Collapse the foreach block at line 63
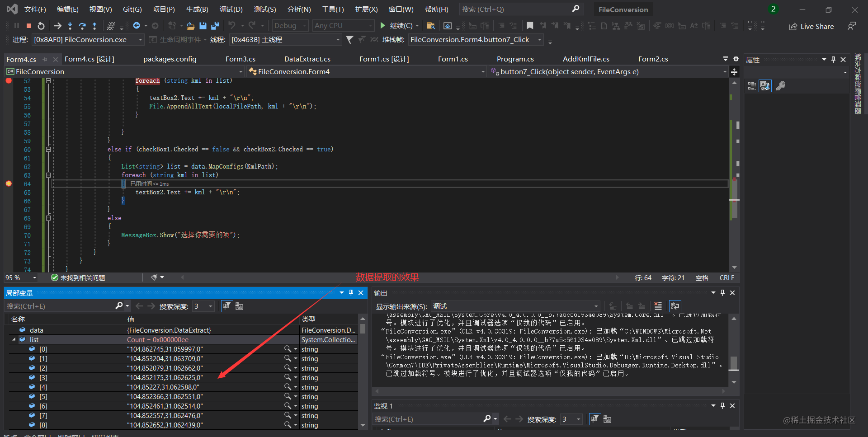The height and width of the screenshot is (437, 868). click(x=48, y=175)
